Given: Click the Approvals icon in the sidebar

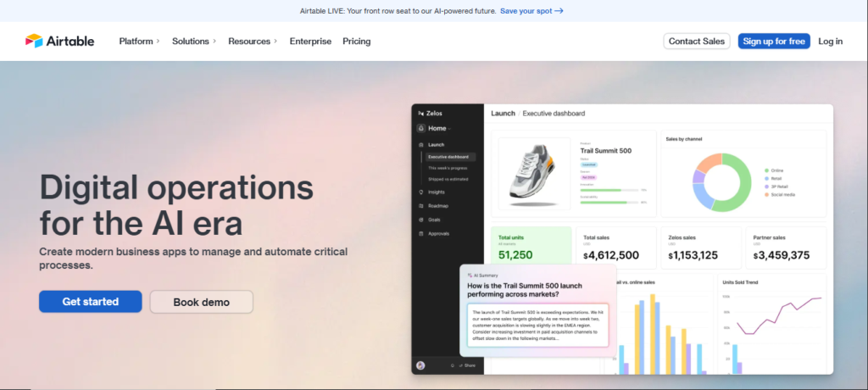Looking at the screenshot, I should pos(421,234).
